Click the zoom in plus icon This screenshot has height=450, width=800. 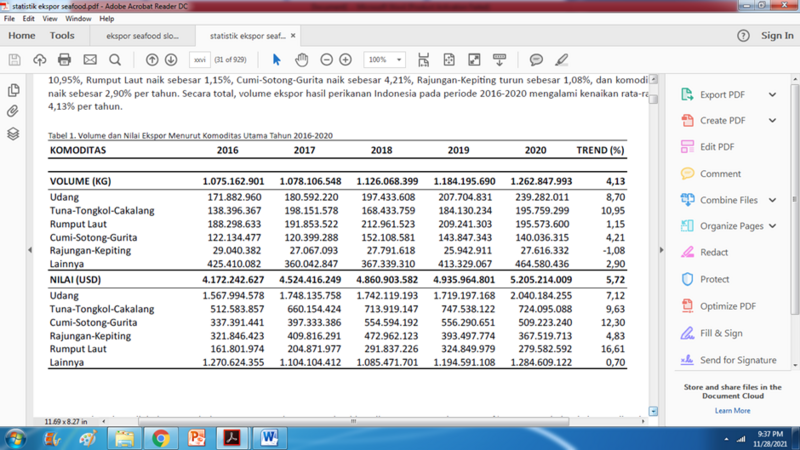(x=346, y=60)
